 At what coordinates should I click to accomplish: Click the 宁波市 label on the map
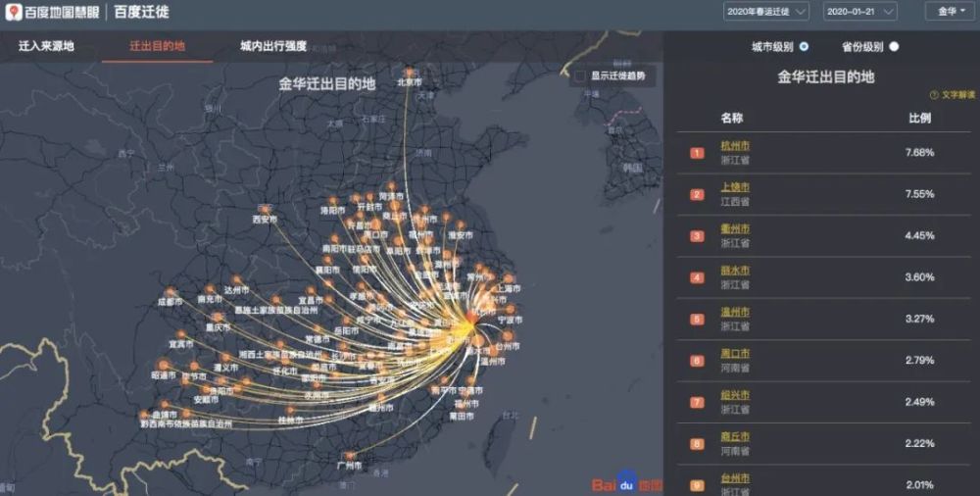pyautogui.click(x=510, y=320)
